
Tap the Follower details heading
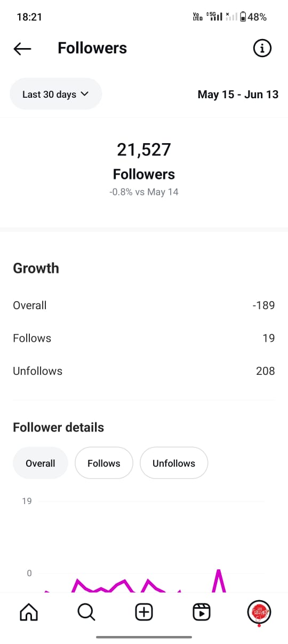[x=58, y=427]
